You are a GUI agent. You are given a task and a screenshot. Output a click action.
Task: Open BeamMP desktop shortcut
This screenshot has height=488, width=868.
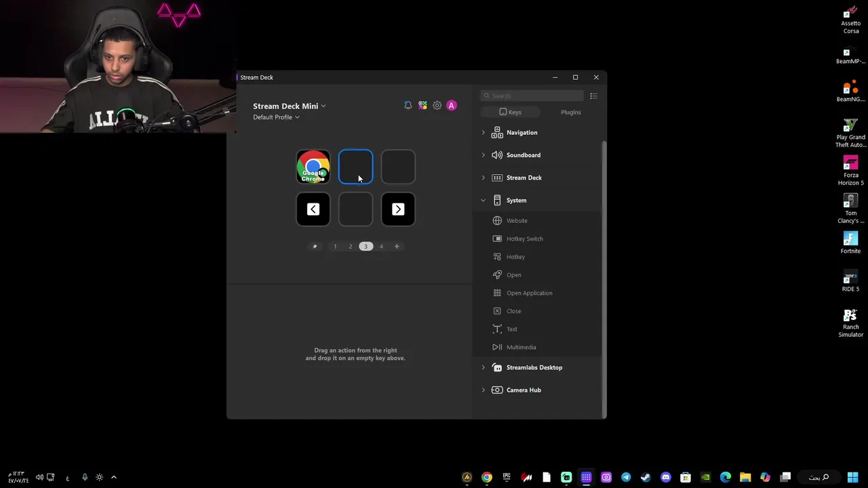[x=851, y=56]
